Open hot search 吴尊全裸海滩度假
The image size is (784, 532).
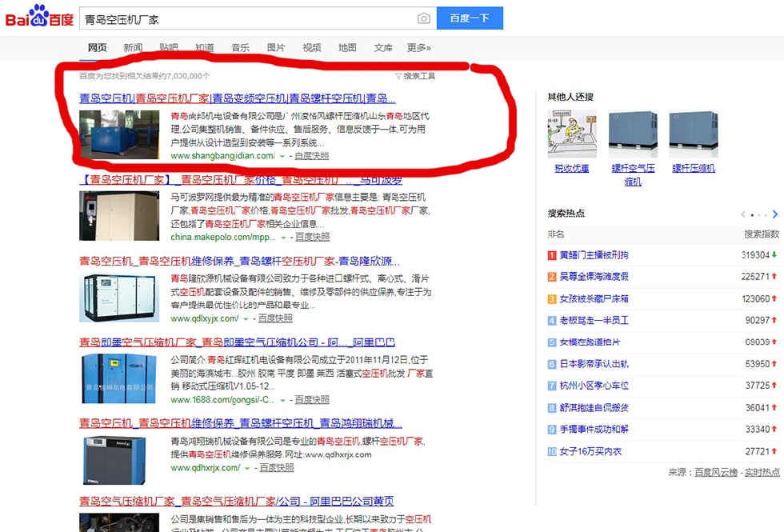click(x=594, y=277)
